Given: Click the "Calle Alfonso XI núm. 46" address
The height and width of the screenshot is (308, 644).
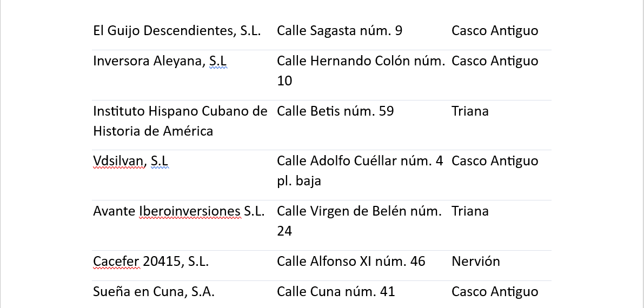Looking at the screenshot, I should (351, 262).
